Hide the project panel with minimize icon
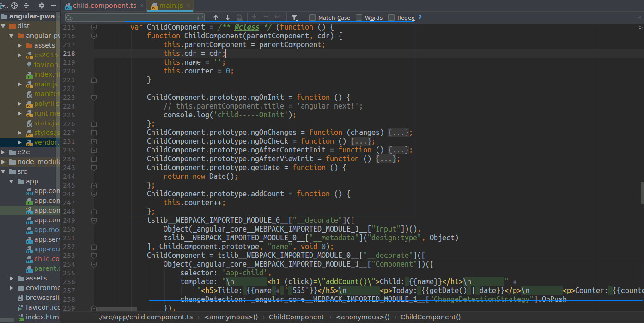This screenshot has width=644, height=323. pos(54,6)
